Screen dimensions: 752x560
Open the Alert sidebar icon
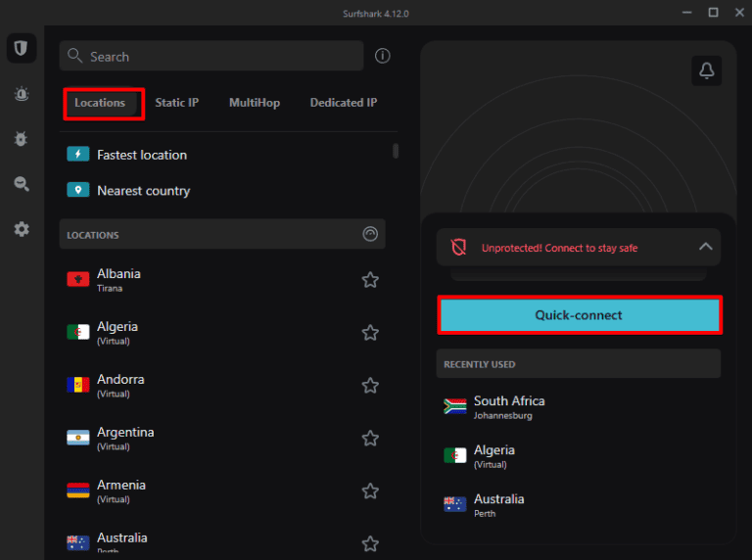tap(21, 93)
